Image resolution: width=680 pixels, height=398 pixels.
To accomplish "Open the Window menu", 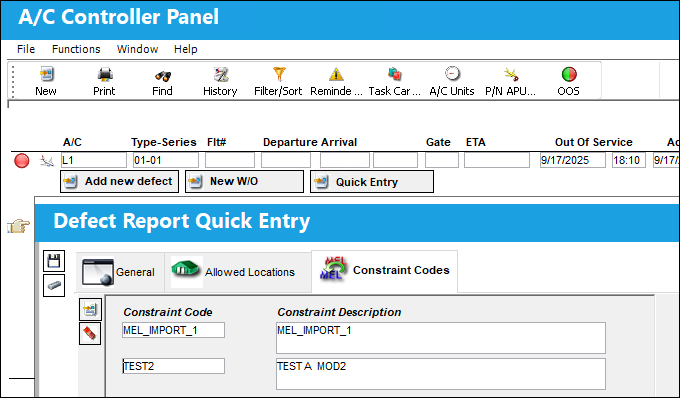I will (137, 49).
